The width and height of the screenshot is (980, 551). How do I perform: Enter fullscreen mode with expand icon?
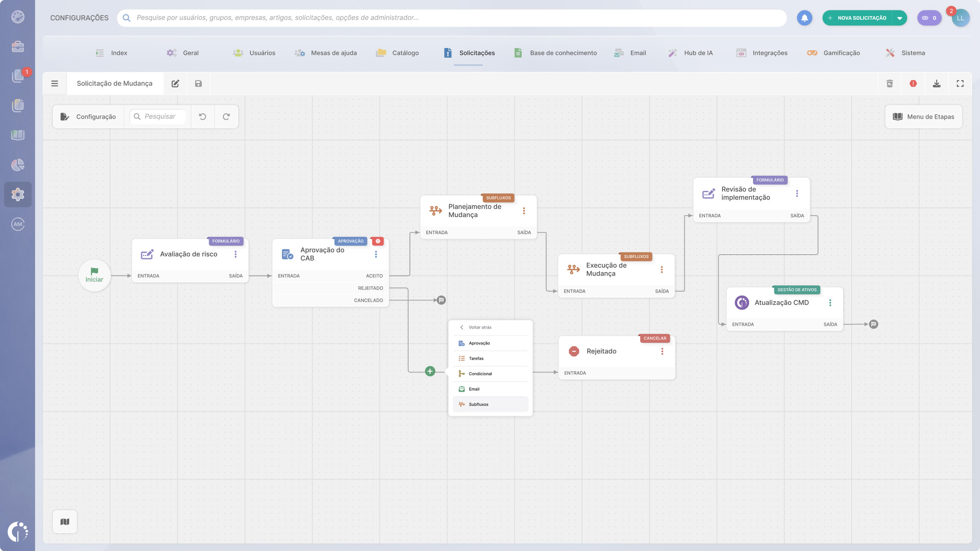[x=960, y=83]
